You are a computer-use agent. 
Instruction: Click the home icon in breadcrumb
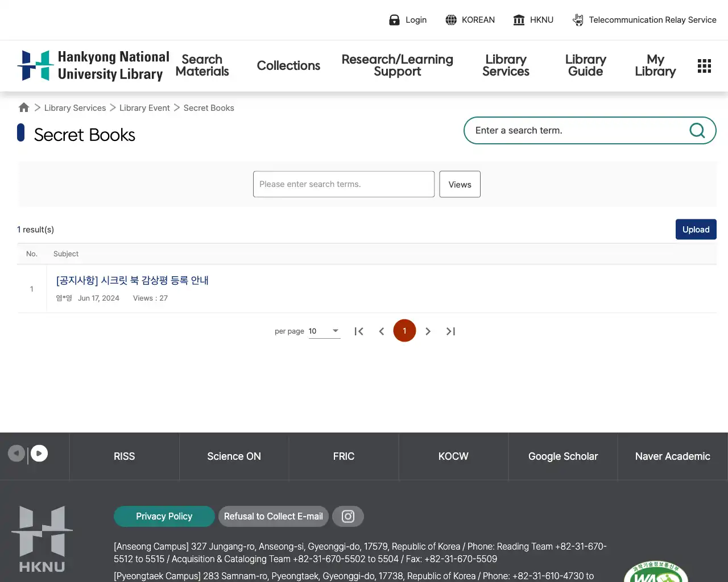click(24, 107)
